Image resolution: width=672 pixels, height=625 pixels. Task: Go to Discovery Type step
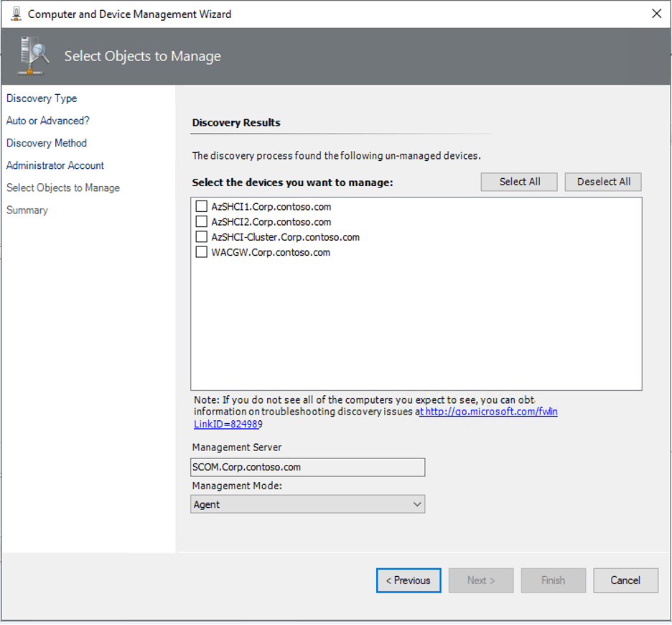click(42, 98)
